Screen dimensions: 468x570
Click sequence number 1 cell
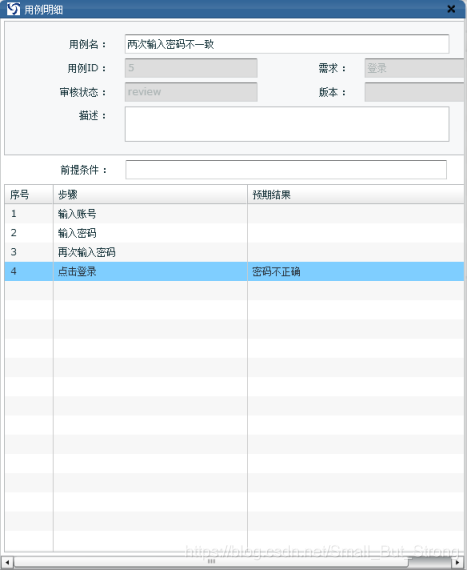click(29, 214)
